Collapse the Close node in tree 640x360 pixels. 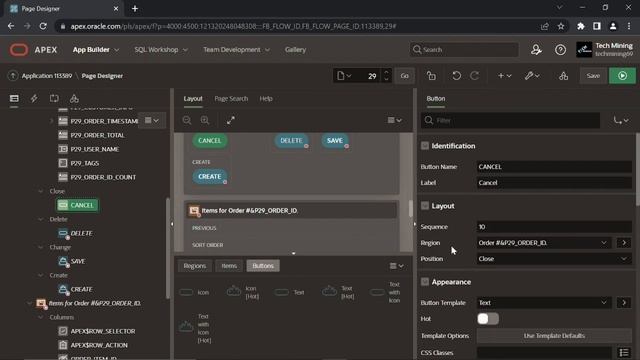click(40, 191)
